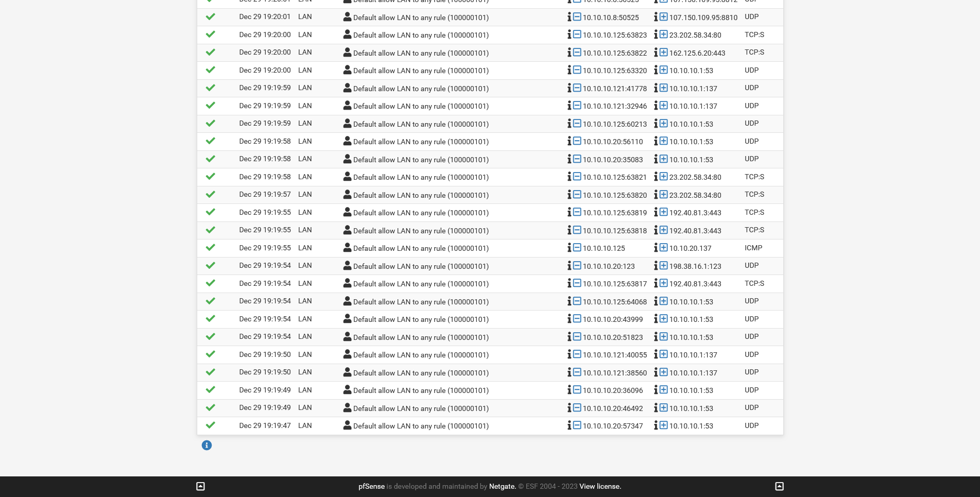980x497 pixels.
Task: Click the destination info icon in the 10.10.10.125:63818 row
Action: pos(656,230)
